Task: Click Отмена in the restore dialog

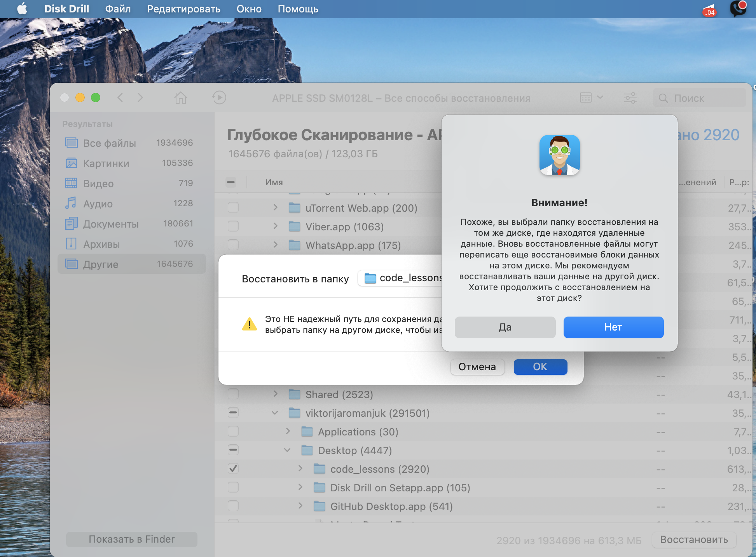Action: (x=477, y=367)
